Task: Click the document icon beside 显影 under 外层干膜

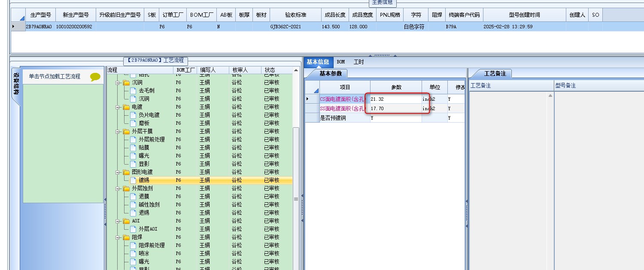Action: click(133, 164)
